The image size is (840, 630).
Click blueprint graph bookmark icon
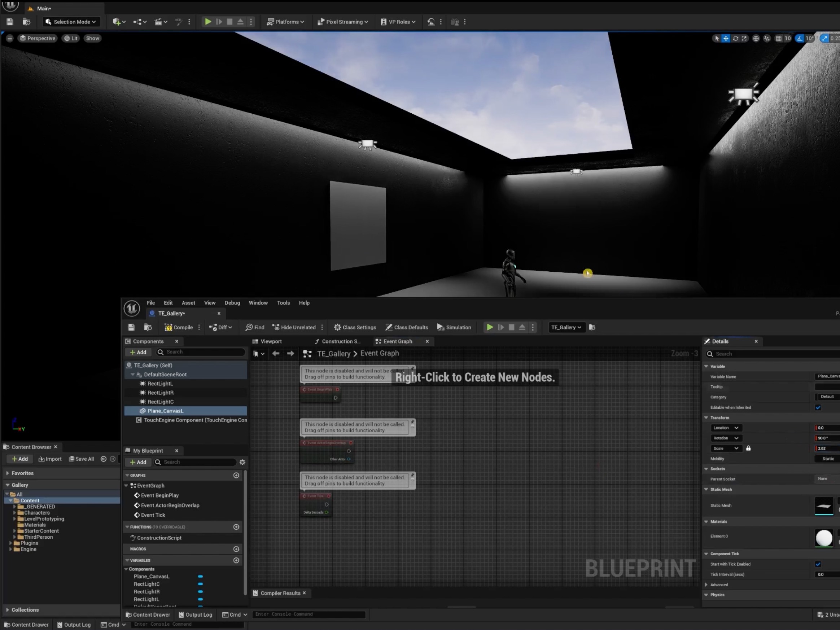[259, 354]
